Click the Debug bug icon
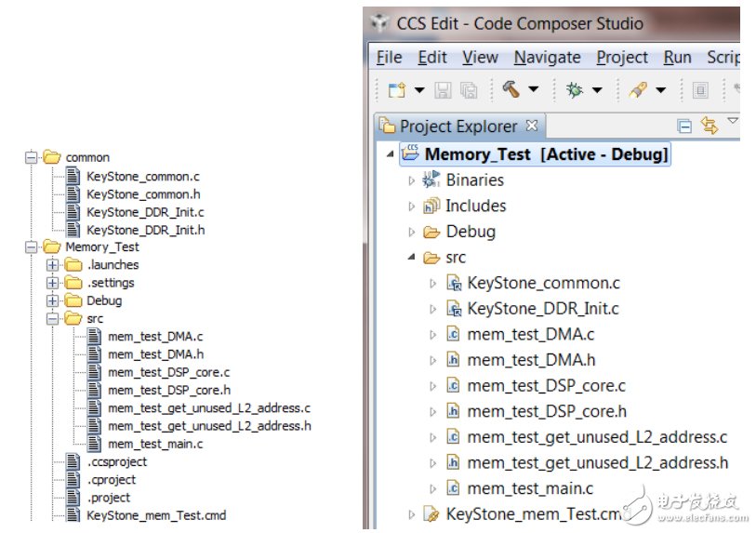756x533 pixels. click(x=574, y=90)
